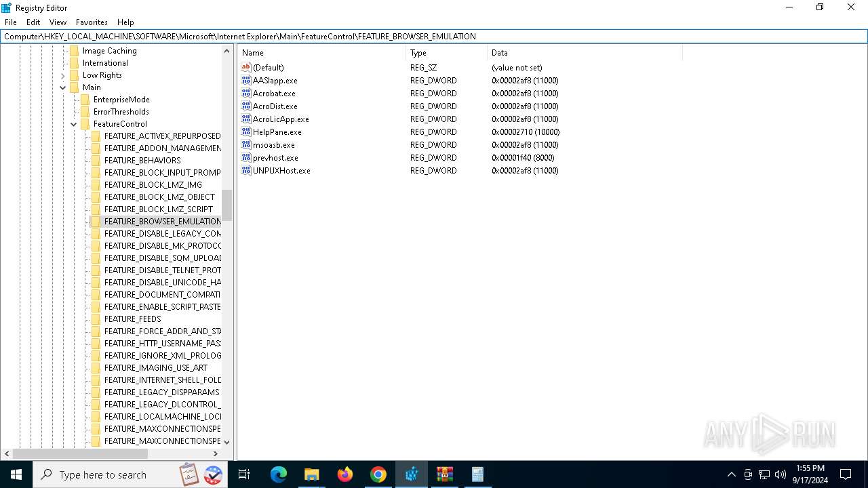This screenshot has height=488, width=868.
Task: Open WinRAR from the taskbar
Action: [445, 474]
